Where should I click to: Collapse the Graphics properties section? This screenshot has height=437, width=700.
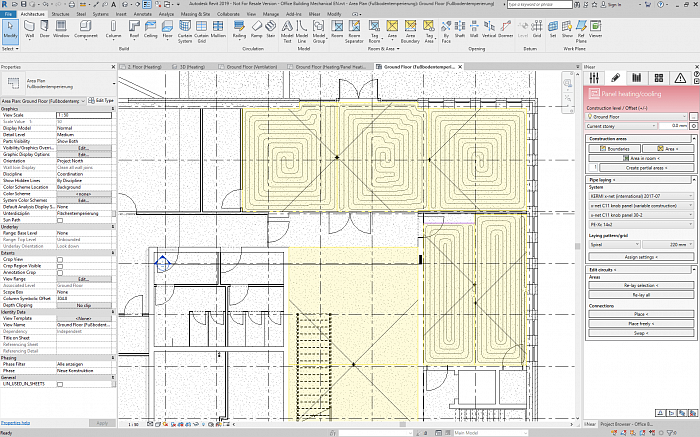(112, 108)
